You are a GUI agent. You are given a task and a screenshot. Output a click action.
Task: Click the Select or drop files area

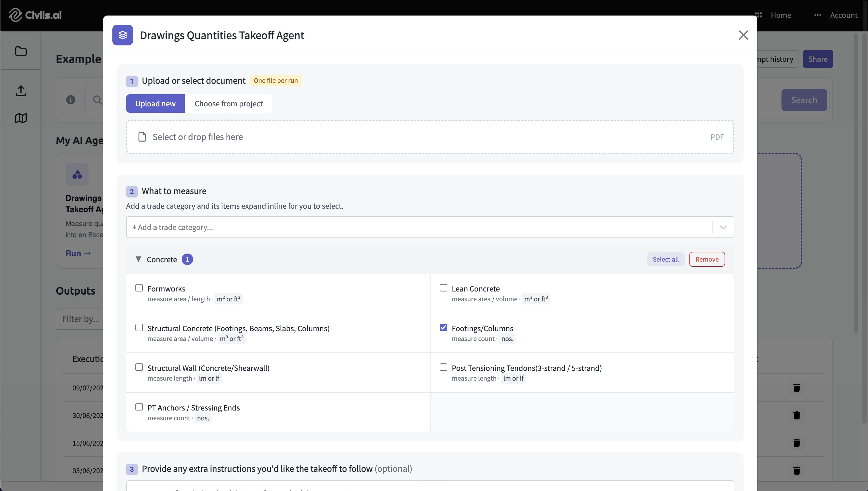point(430,137)
